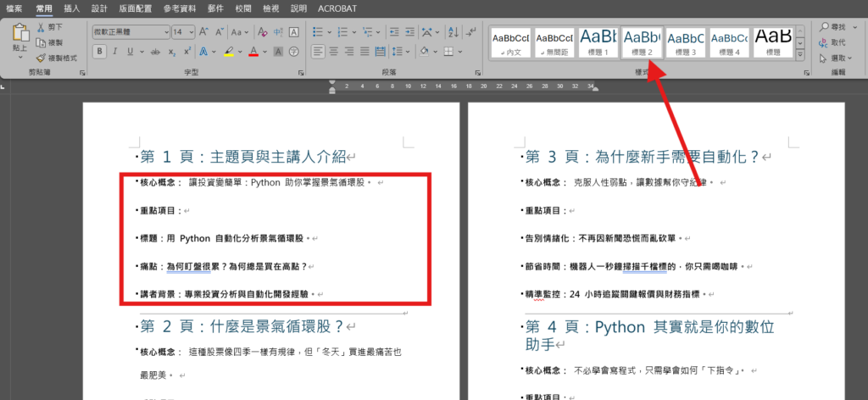Screen dimensions: 868x400
Task: Toggle center alignment for paragraph
Action: [x=336, y=51]
